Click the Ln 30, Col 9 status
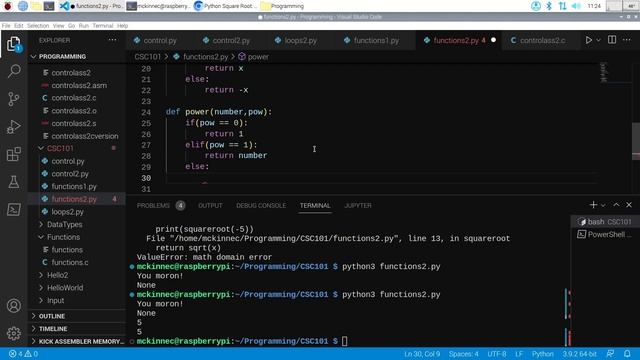This screenshot has width=640, height=360. click(422, 354)
